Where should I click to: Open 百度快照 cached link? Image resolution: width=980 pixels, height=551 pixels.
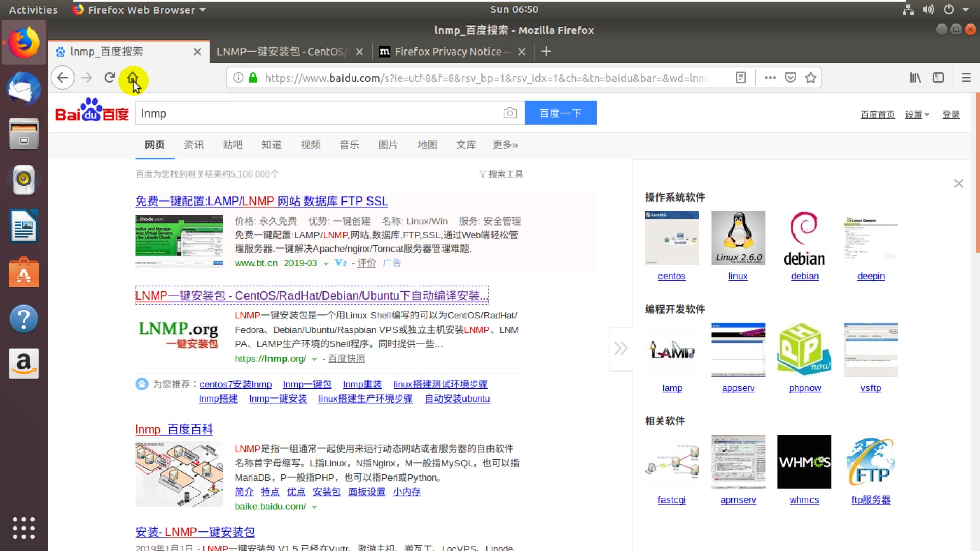point(347,359)
